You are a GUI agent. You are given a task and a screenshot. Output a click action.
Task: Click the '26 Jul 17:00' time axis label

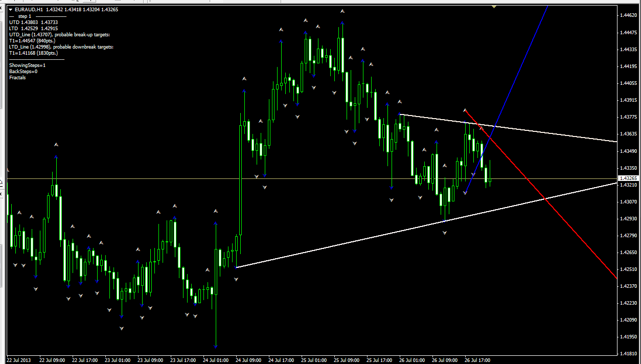pyautogui.click(x=477, y=360)
